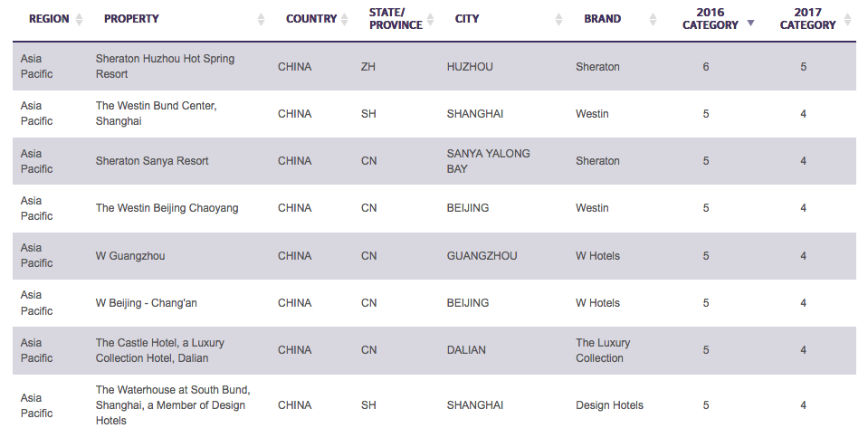Select The Westin Bund Center, Shanghai property
This screenshot has width=868, height=428.
coord(156,113)
